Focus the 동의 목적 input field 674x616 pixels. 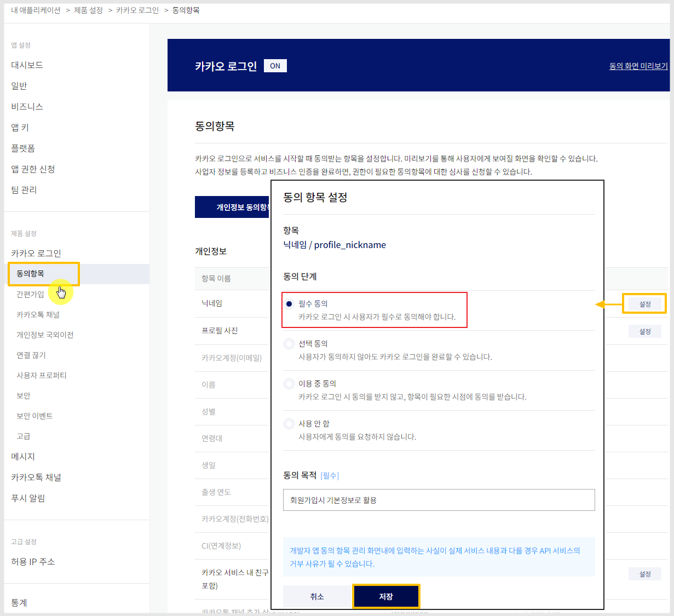pyautogui.click(x=439, y=500)
